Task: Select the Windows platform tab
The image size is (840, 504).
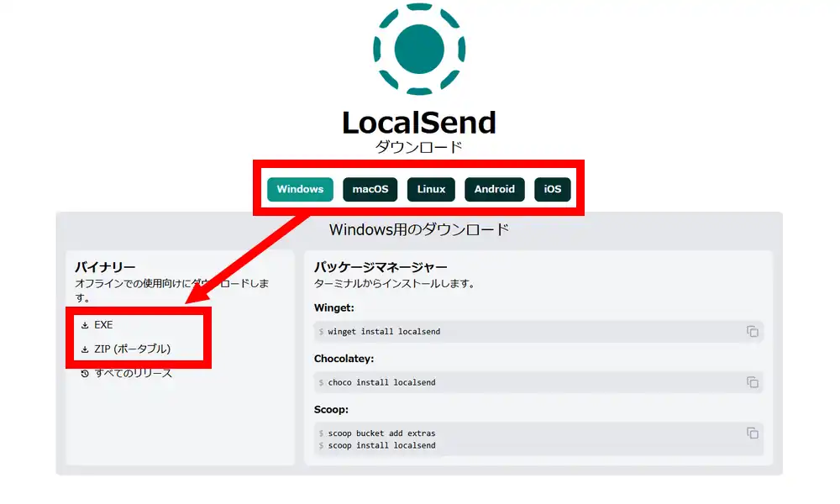Action: point(300,189)
